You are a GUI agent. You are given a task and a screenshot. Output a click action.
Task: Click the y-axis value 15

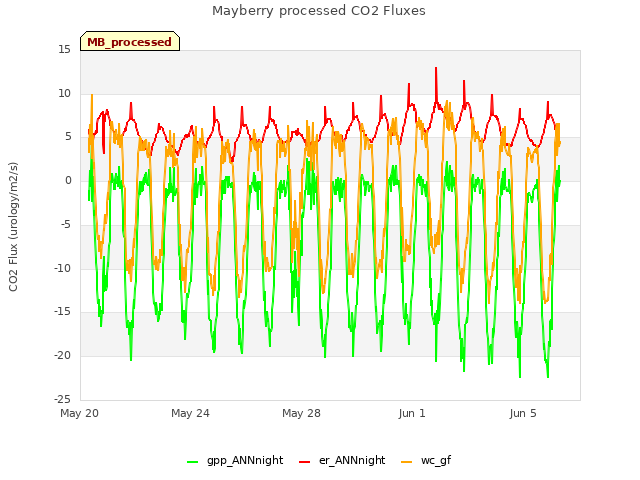pos(64,50)
